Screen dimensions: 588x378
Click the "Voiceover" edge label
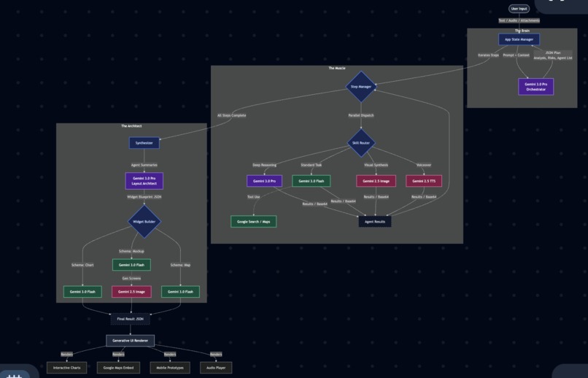(x=424, y=165)
